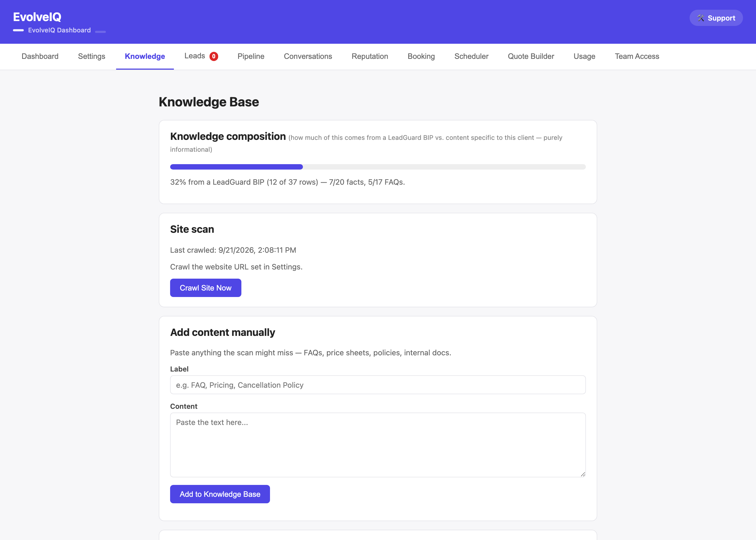Select the Knowledge tab
Image resolution: width=756 pixels, height=540 pixels.
(x=145, y=56)
